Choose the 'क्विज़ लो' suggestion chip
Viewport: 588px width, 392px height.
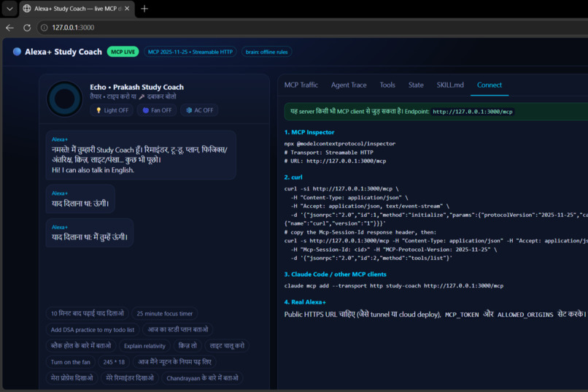187,346
